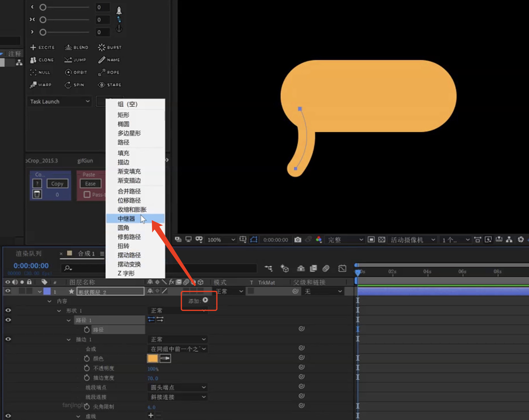Click the Copy button in ease panel

(57, 184)
